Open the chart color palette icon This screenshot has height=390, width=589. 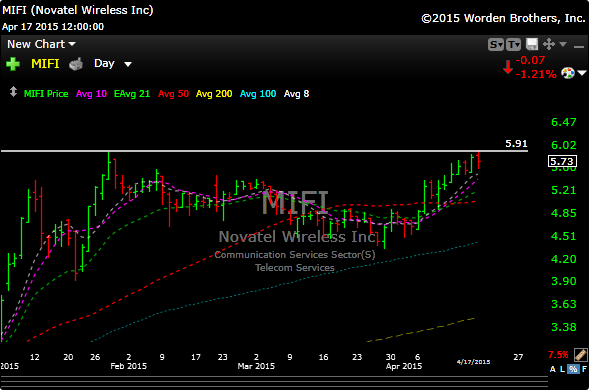pos(568,73)
